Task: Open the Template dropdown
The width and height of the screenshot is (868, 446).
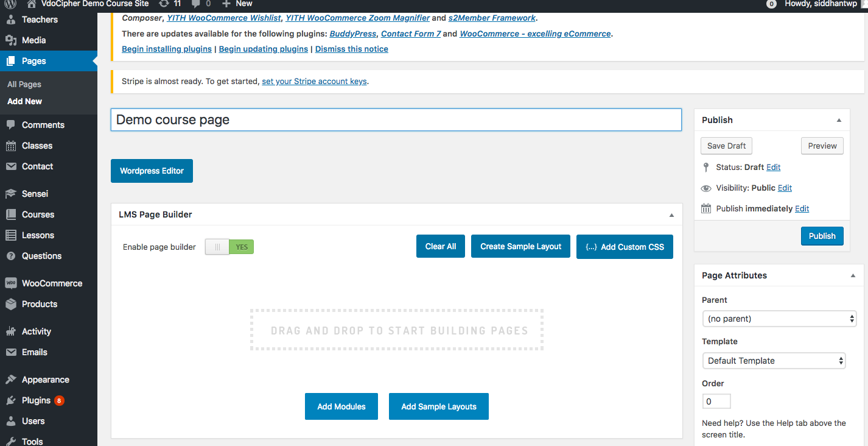Action: click(774, 361)
